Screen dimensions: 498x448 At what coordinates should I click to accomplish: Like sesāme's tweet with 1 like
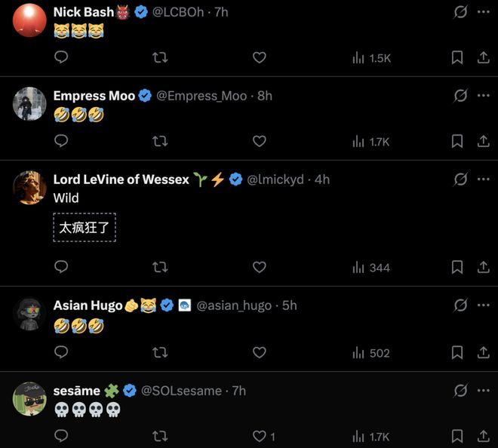click(x=260, y=436)
